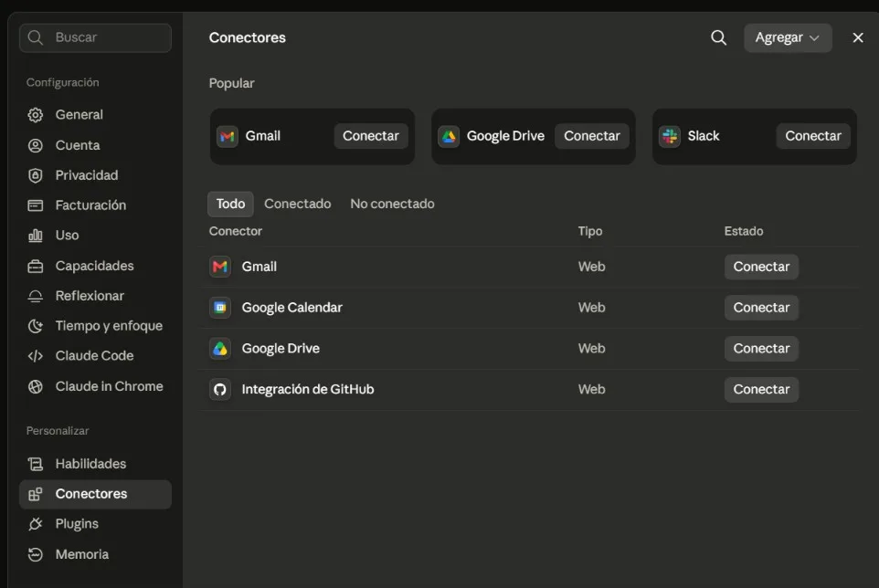Image resolution: width=879 pixels, height=588 pixels.
Task: Click the Google Calendar connector name
Action: [291, 308]
